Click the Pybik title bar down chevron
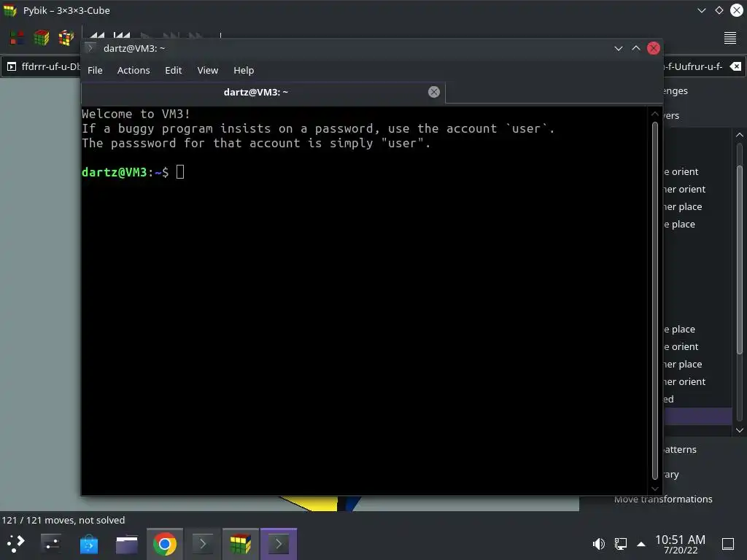 pos(701,10)
